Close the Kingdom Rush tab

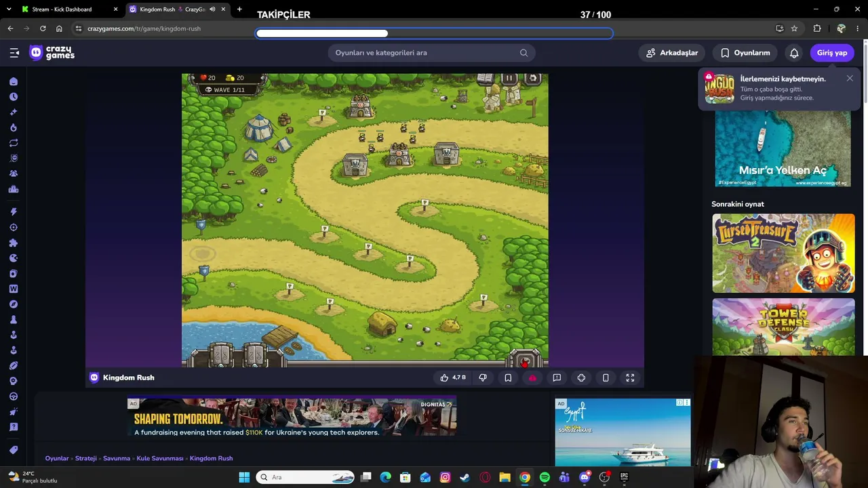tap(223, 9)
